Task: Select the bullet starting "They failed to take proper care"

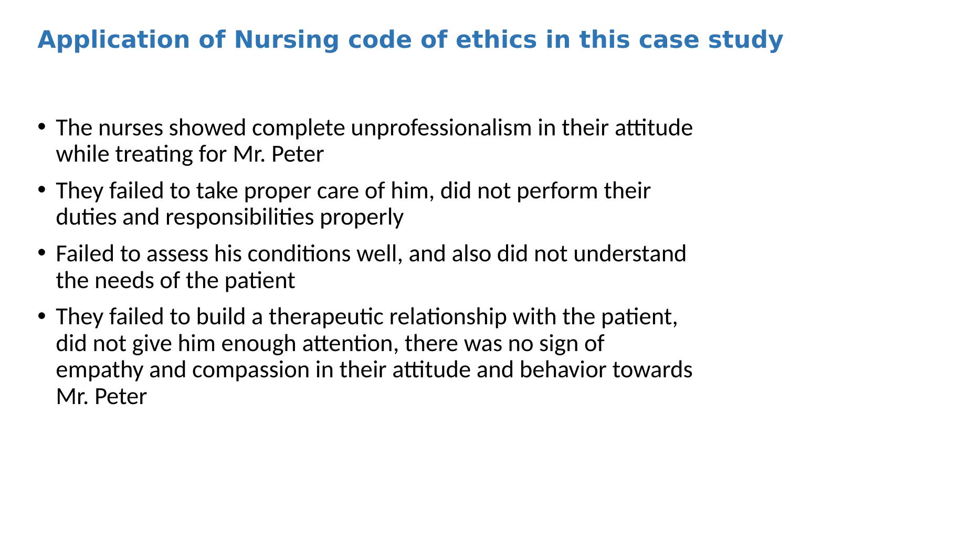Action: [353, 191]
